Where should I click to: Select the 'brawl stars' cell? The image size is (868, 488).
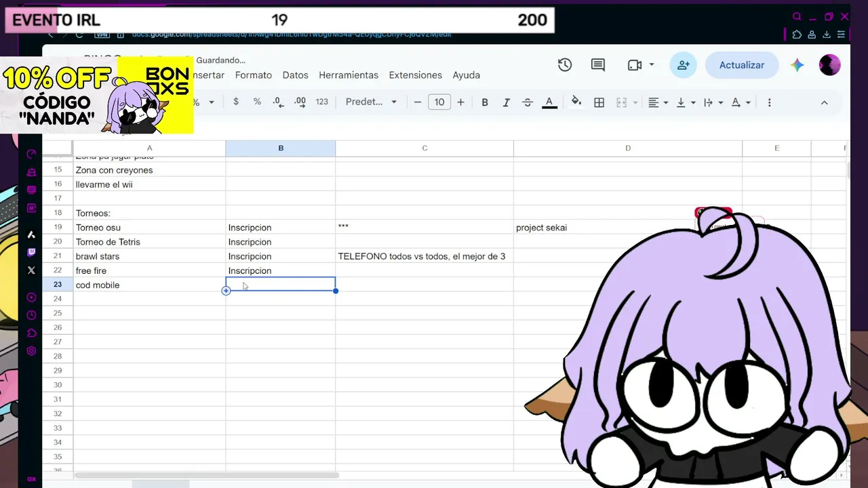pyautogui.click(x=149, y=256)
